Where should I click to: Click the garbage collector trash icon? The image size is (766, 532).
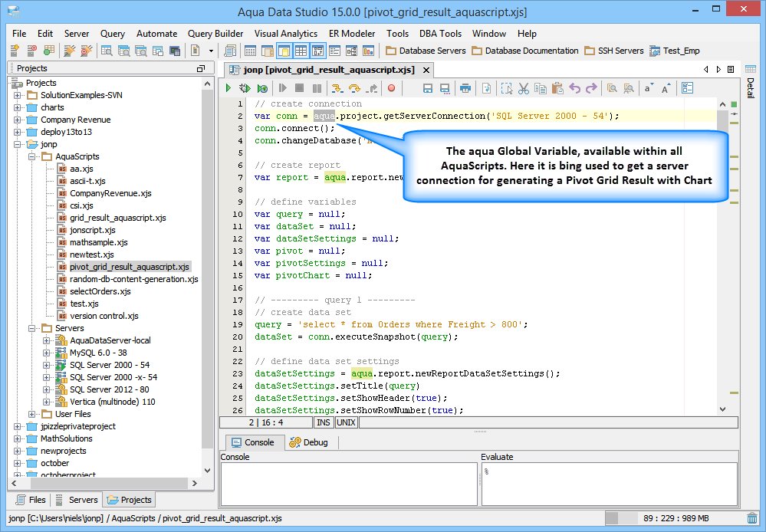[x=753, y=519]
